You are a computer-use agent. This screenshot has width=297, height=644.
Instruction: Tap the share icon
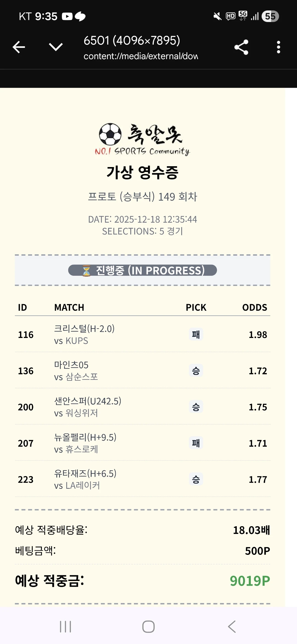241,47
